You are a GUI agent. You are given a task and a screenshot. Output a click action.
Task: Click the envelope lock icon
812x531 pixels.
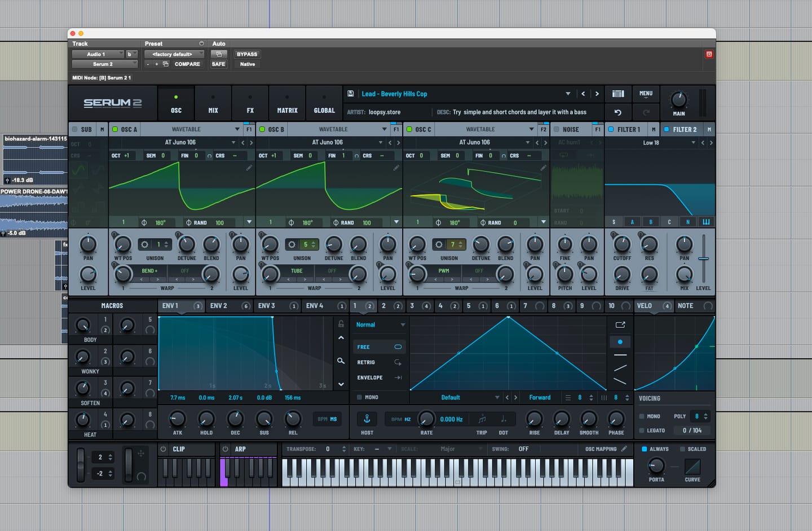[x=341, y=324]
